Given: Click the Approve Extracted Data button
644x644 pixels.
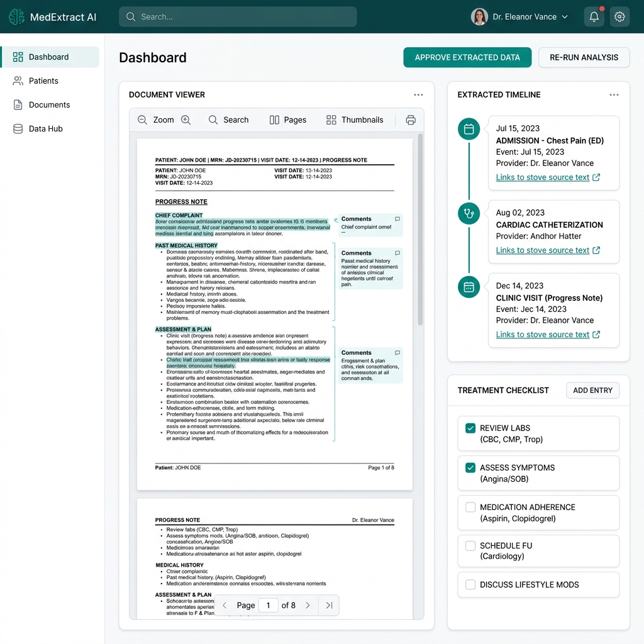Looking at the screenshot, I should (x=467, y=57).
